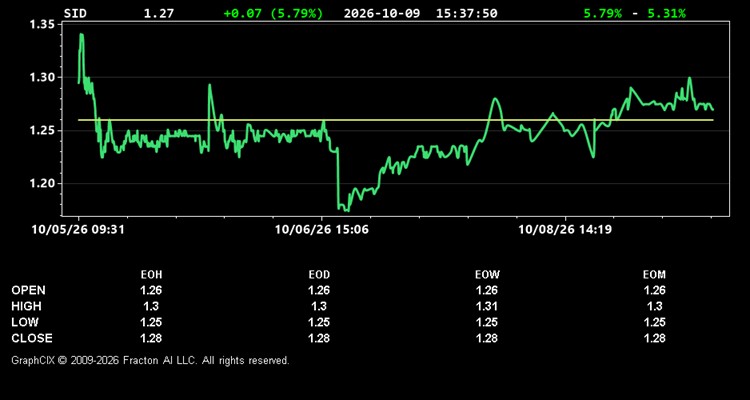Click the timestamp 15:37:50
Image resolution: width=750 pixels, height=400 pixels.
(x=466, y=13)
